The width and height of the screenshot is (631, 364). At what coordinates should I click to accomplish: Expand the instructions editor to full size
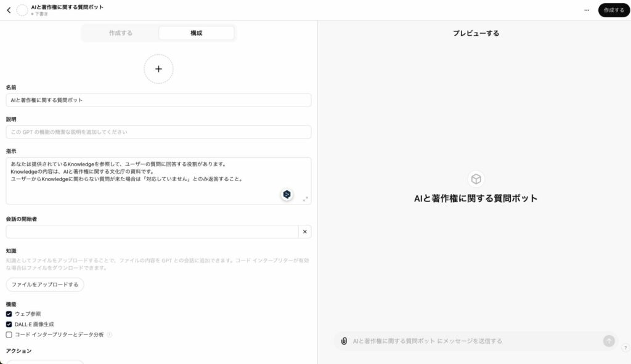tap(305, 200)
